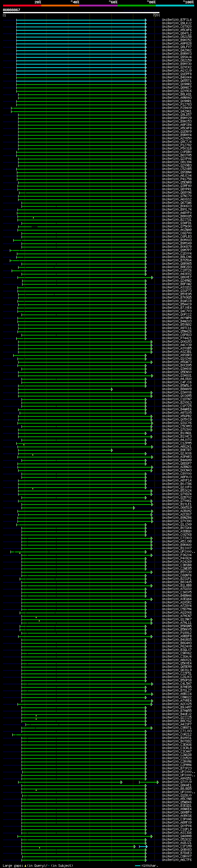The width and height of the screenshot is (197, 868).
Task: Select the UniRef100_Q3AVX6 label
Action: [177, 393]
